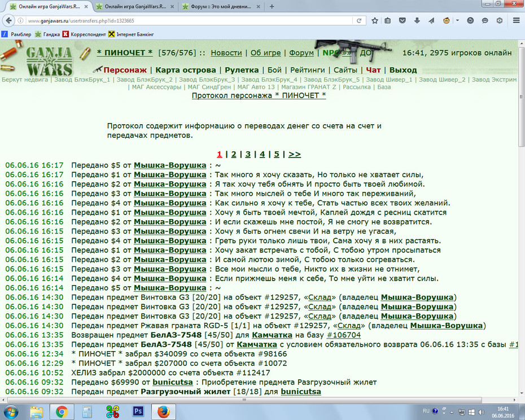
Task: Go to the Форум link in header
Action: pos(301,53)
